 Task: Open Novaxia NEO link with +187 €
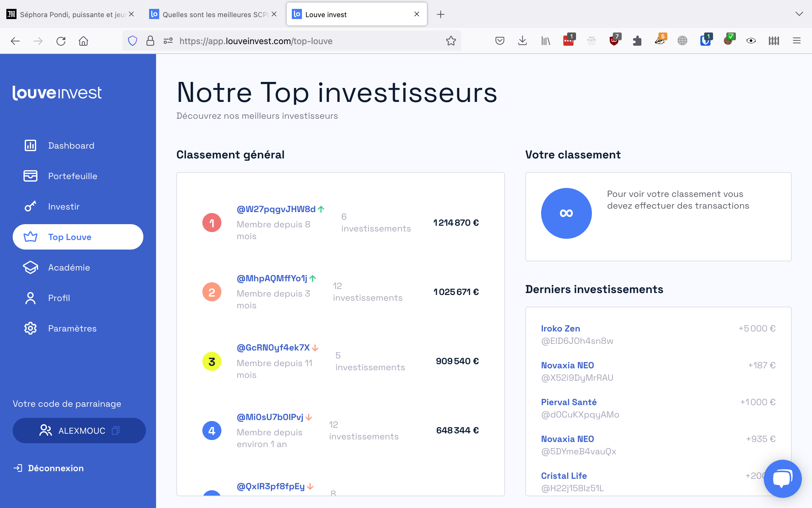[567, 365]
